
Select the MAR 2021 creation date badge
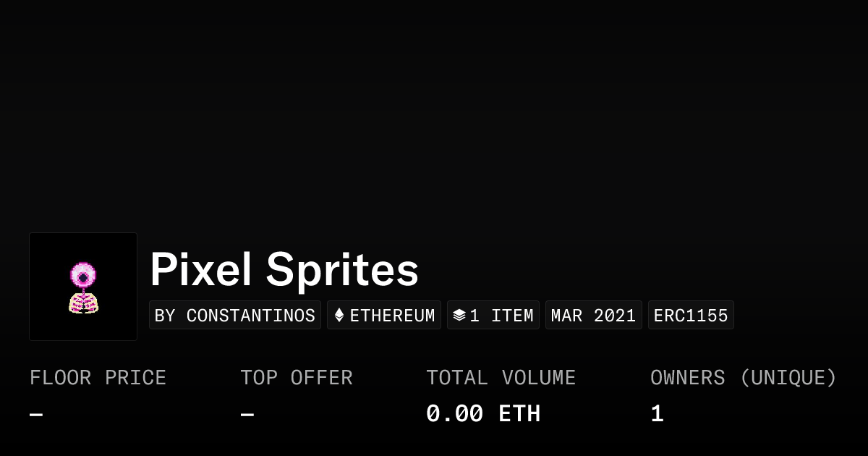click(593, 316)
